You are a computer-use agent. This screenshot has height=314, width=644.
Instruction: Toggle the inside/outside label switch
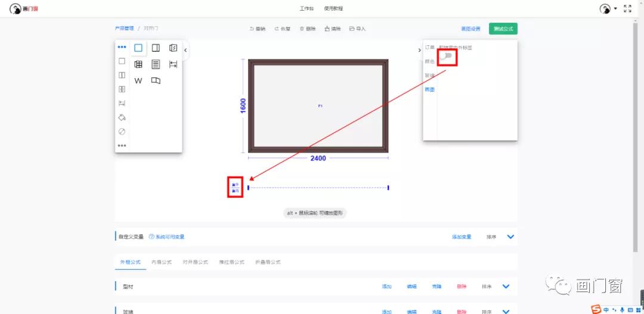pos(447,56)
